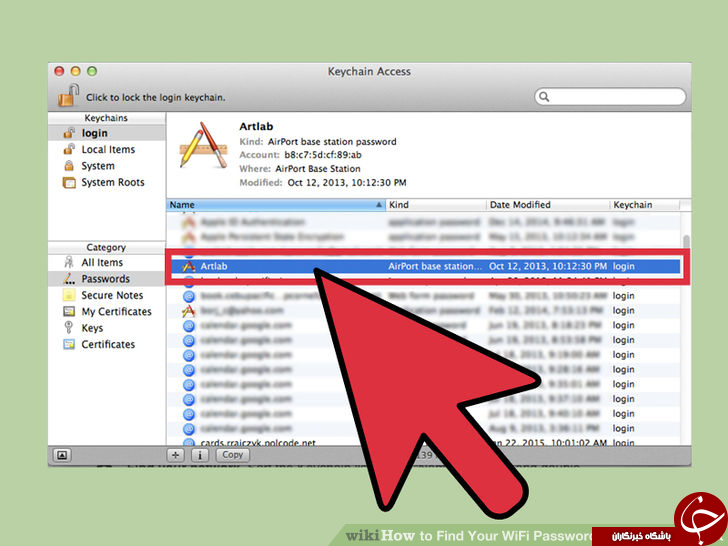Click the Secure Notes icon
This screenshot has height=546, width=728.
click(x=69, y=295)
